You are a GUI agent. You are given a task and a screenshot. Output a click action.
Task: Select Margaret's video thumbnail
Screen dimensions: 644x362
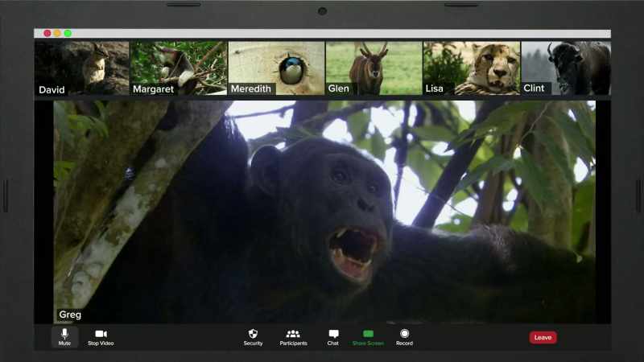178,68
